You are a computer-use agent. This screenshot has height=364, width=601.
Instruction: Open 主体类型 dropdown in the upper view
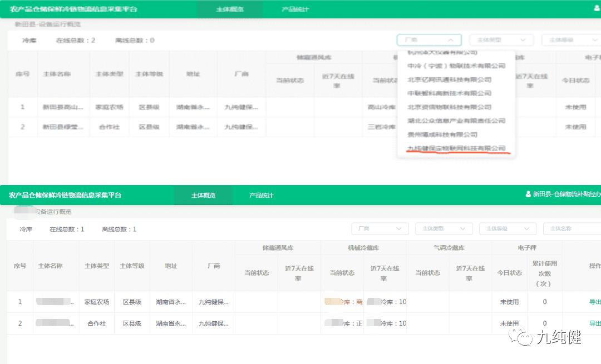501,40
